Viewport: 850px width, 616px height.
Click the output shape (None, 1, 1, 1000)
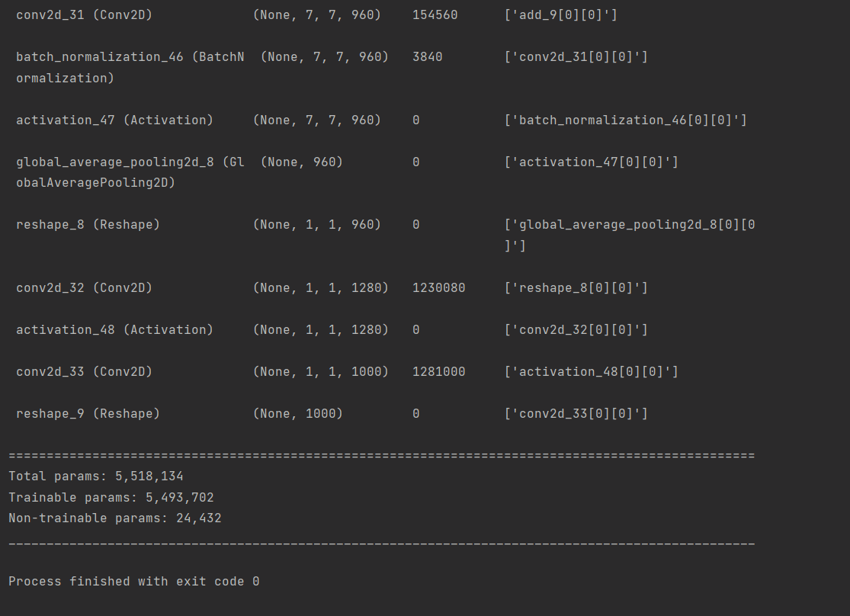[320, 371]
